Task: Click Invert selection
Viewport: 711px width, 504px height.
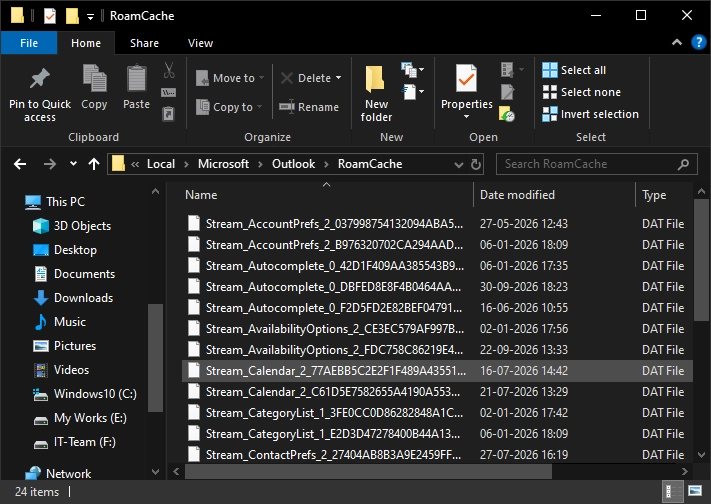Action: tap(590, 114)
